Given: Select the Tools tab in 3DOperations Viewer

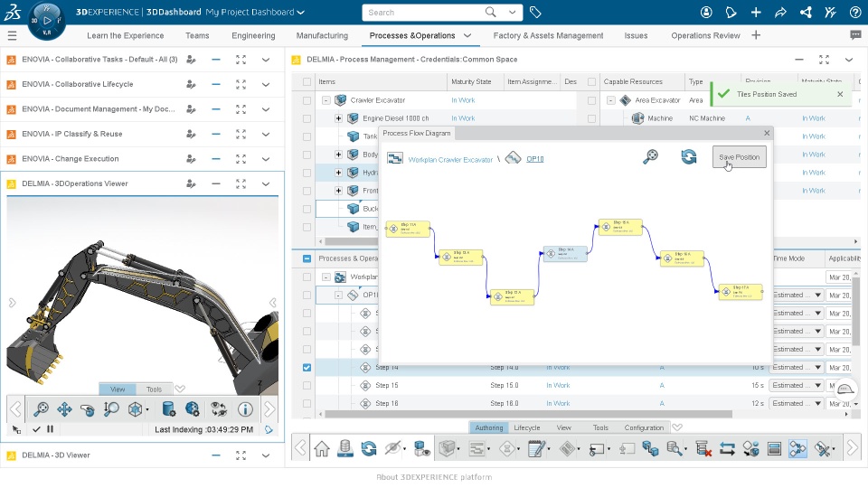Looking at the screenshot, I should 154,389.
